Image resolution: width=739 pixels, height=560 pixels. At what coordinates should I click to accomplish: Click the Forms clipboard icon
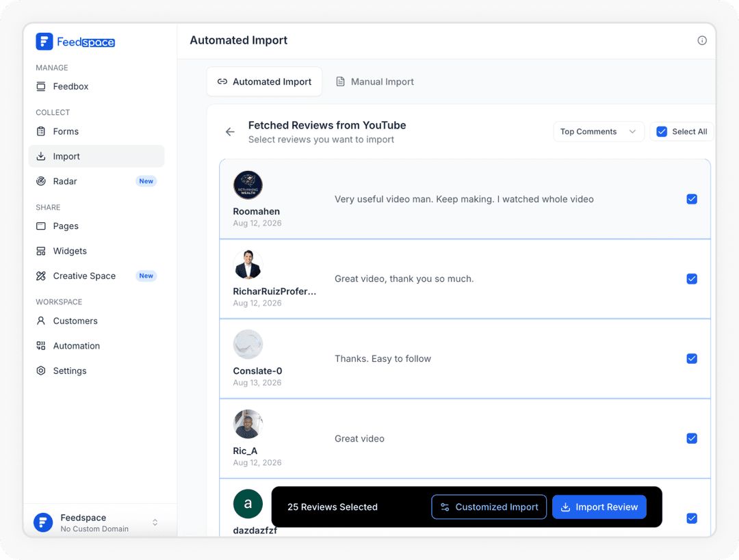coord(41,131)
